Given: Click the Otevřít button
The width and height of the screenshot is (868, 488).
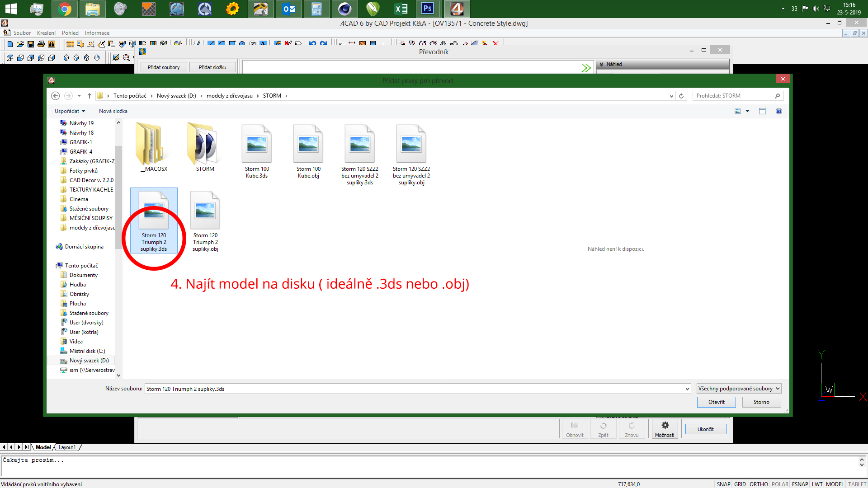Looking at the screenshot, I should 716,402.
